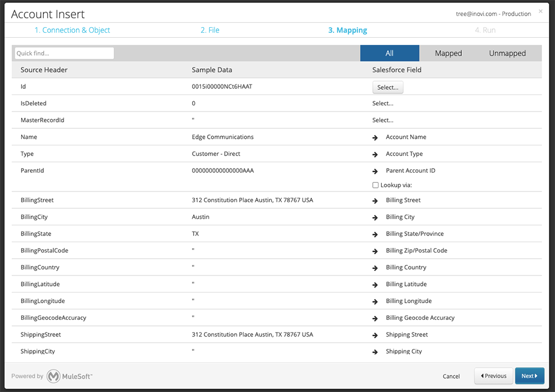Filter to Unmapped fields
The height and width of the screenshot is (392, 555).
click(507, 53)
